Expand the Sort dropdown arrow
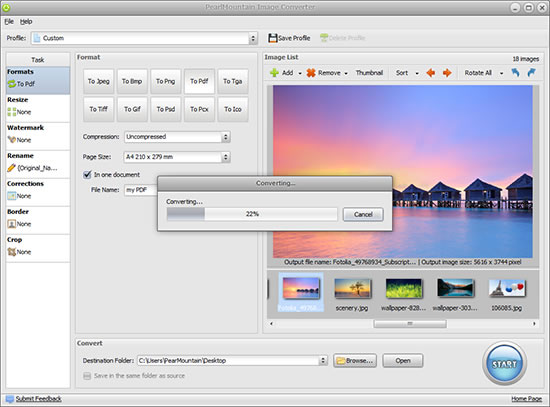This screenshot has width=550, height=407. [x=417, y=73]
